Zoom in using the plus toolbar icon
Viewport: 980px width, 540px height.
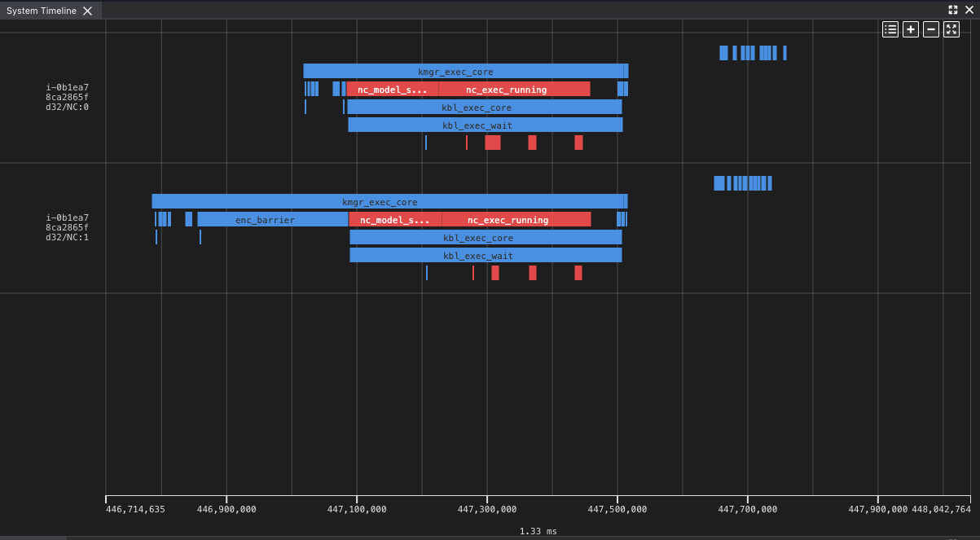(910, 29)
